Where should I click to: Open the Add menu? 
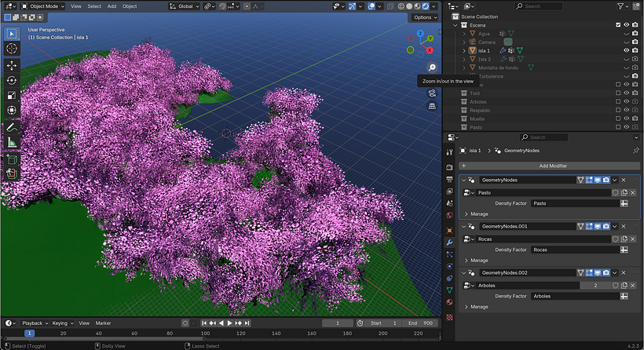click(112, 6)
